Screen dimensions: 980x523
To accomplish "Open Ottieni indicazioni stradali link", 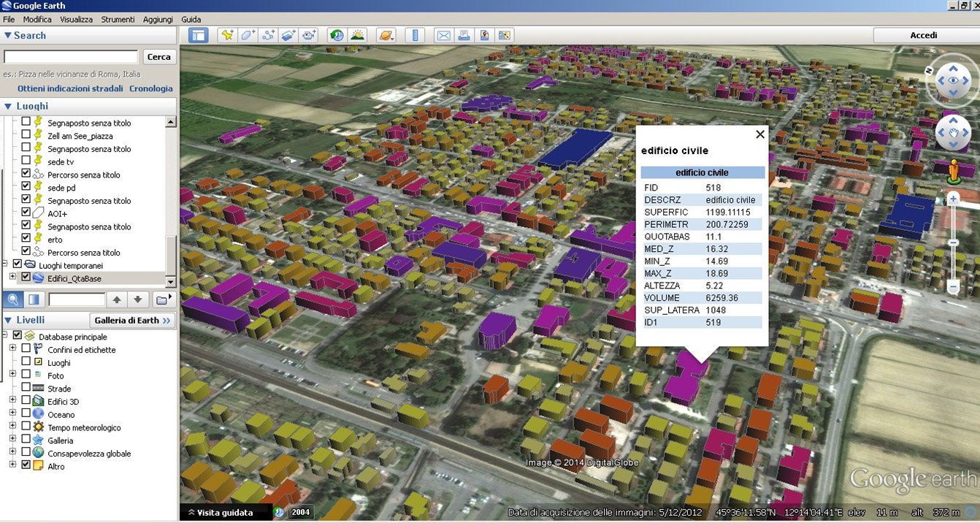I will [70, 88].
